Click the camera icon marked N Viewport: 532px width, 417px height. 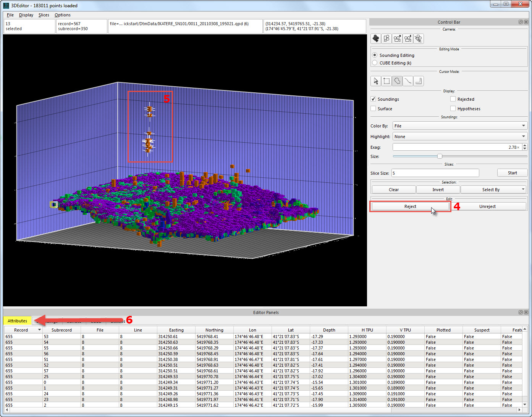click(x=397, y=39)
